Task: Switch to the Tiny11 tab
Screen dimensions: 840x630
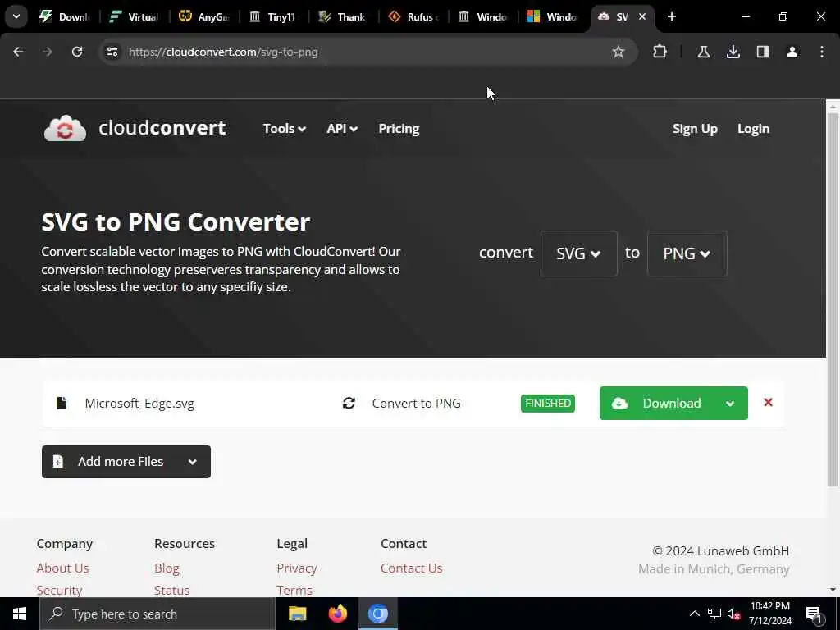Action: [273, 16]
